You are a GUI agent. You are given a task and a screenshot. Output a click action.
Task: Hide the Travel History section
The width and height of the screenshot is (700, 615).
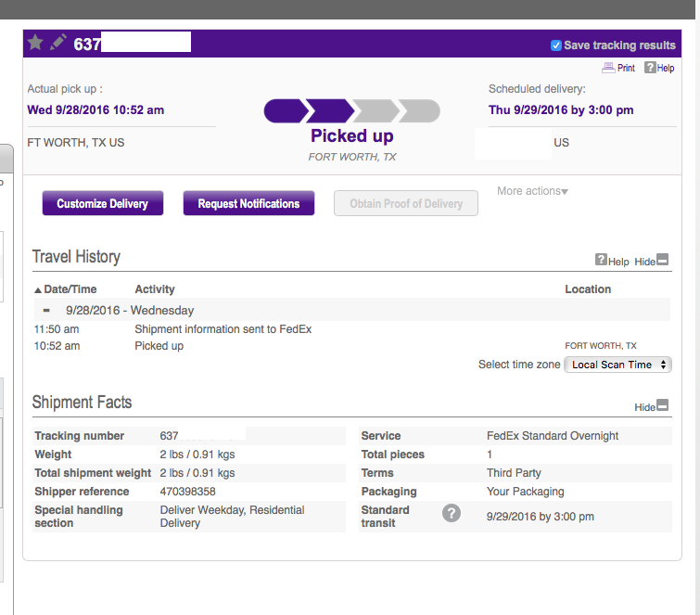tap(652, 261)
